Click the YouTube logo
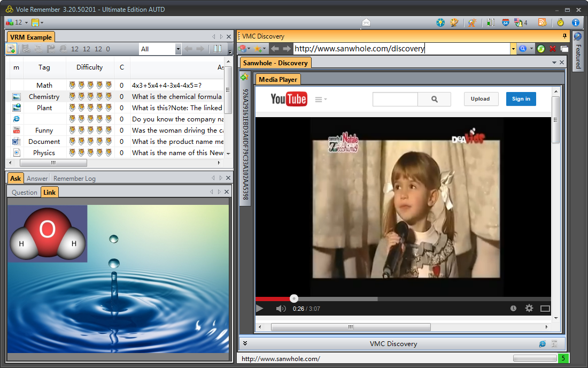Image resolution: width=588 pixels, height=368 pixels. 289,99
